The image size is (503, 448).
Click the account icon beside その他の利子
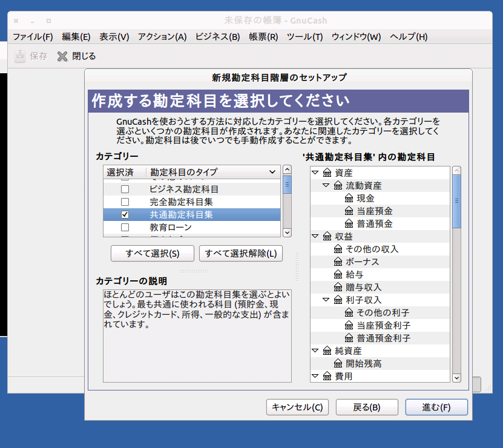click(x=349, y=312)
